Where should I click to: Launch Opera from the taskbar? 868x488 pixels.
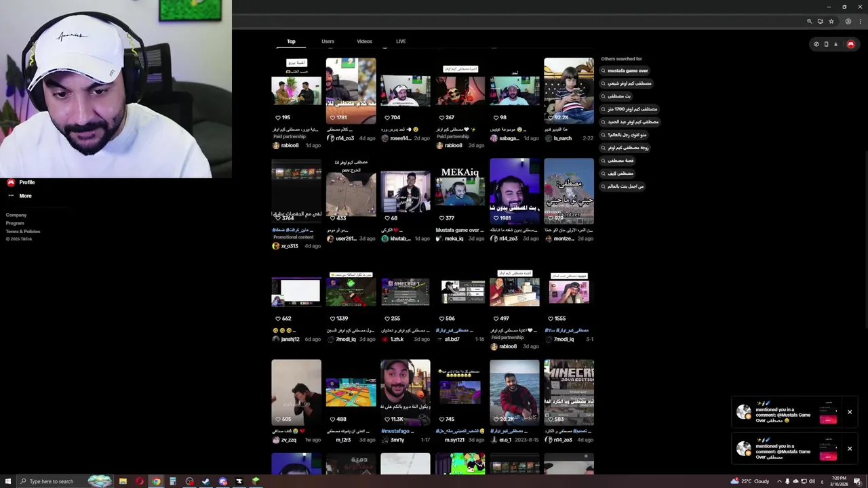[140, 481]
